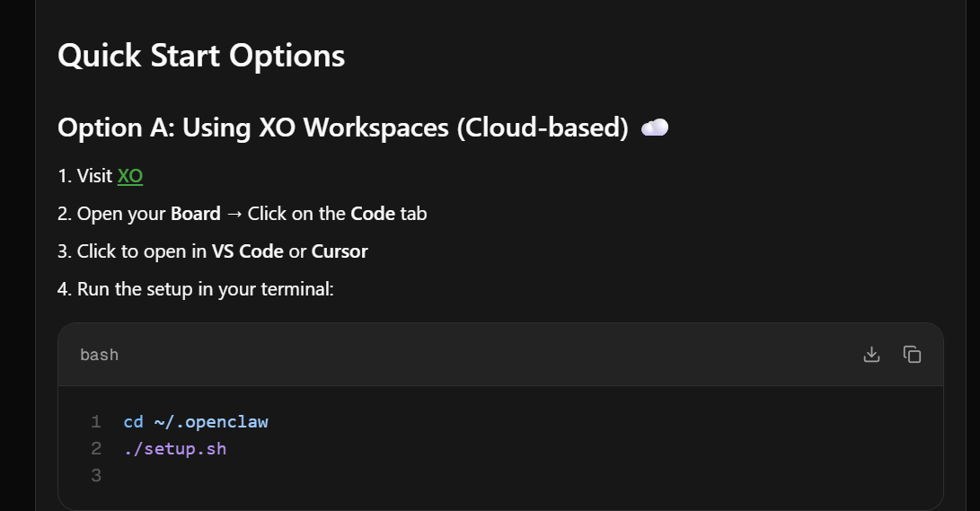Click the 'Option A: Using XO Workspaces' heading
980x511 pixels.
[x=342, y=128]
